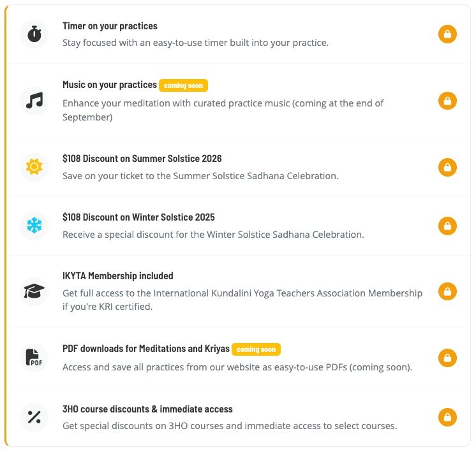Click lock icon for Winter Solstice 2025 discount

coord(447,226)
